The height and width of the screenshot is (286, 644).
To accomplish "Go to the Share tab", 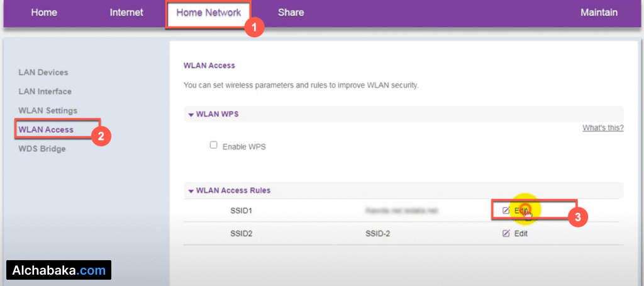I will pos(291,13).
